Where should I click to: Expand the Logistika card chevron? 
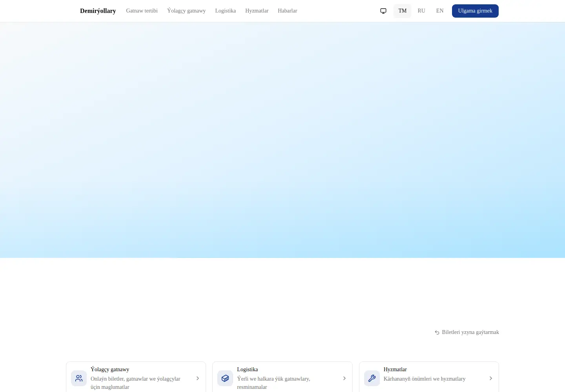[x=344, y=378]
